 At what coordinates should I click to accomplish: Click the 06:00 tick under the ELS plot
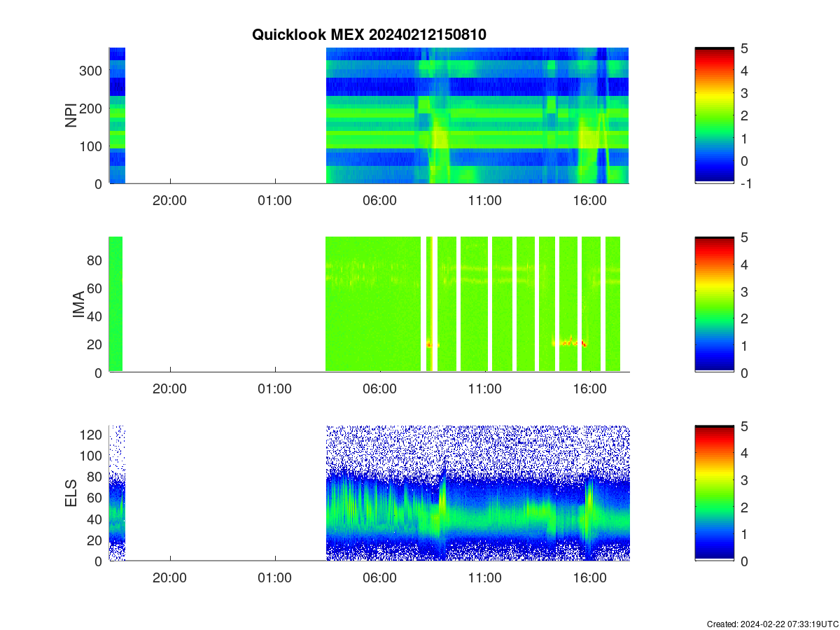[380, 578]
